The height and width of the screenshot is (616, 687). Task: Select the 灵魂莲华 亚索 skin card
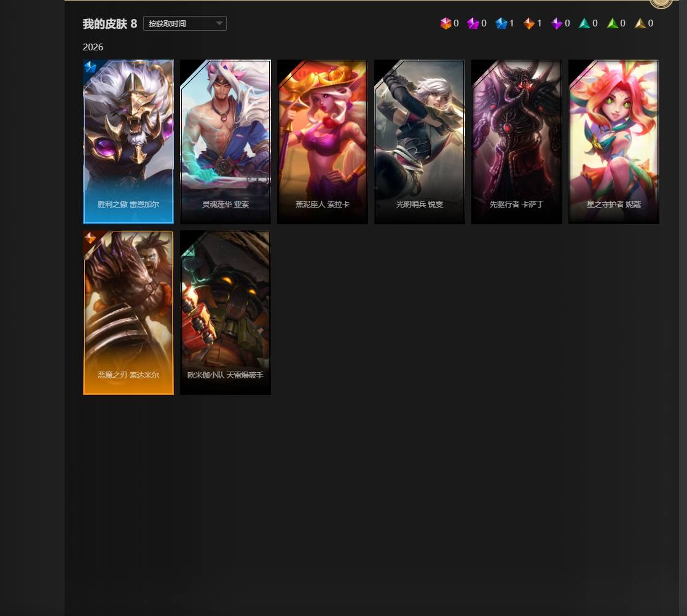pyautogui.click(x=225, y=142)
